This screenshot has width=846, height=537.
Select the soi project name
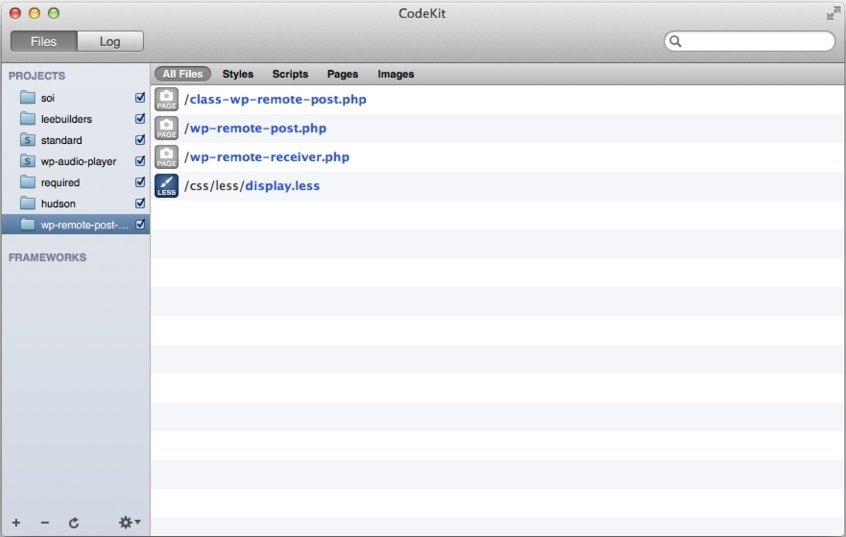[x=47, y=98]
